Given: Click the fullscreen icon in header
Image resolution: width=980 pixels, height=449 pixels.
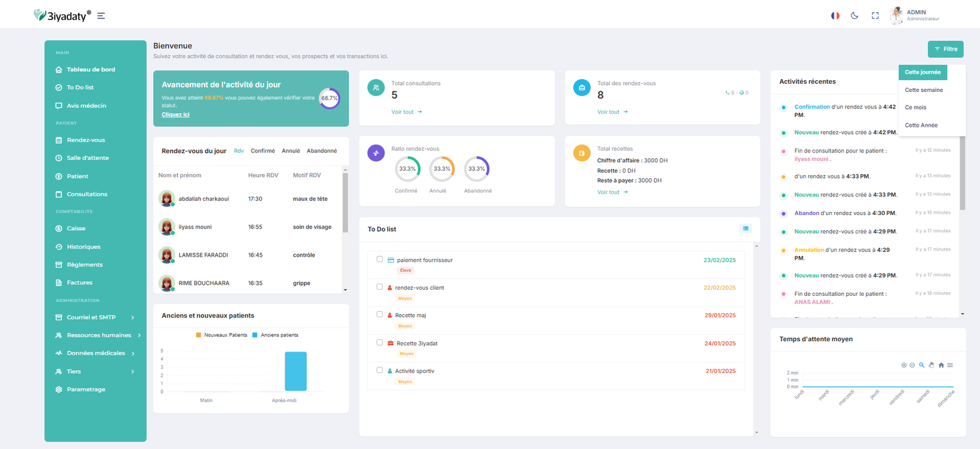Looking at the screenshot, I should coord(875,16).
